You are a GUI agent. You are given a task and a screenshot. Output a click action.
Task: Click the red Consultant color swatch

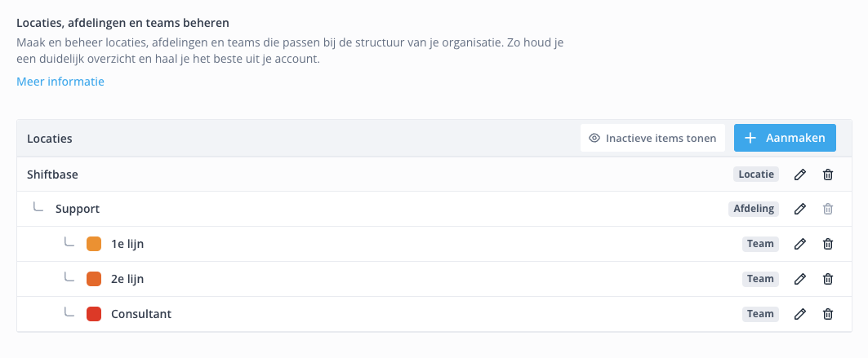pos(94,314)
